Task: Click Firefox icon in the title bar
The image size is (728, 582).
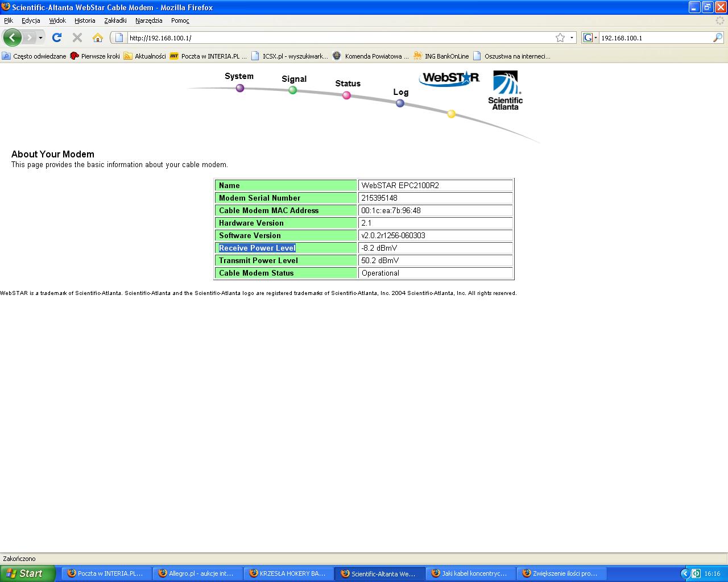Action: [x=6, y=7]
